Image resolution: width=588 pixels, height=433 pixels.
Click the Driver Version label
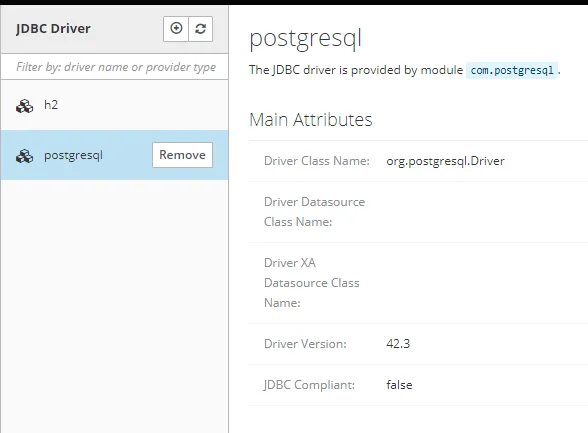tap(305, 344)
